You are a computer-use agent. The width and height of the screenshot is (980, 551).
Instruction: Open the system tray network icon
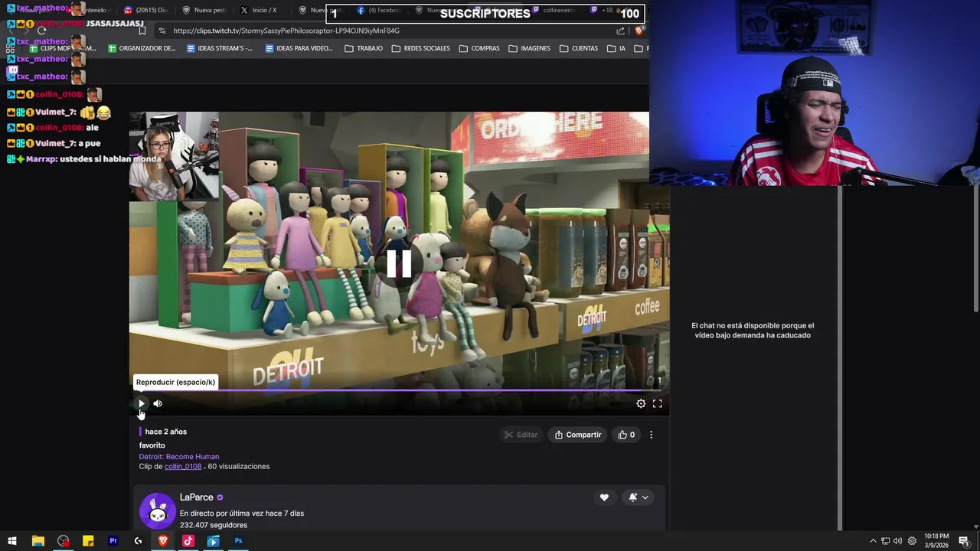885,541
